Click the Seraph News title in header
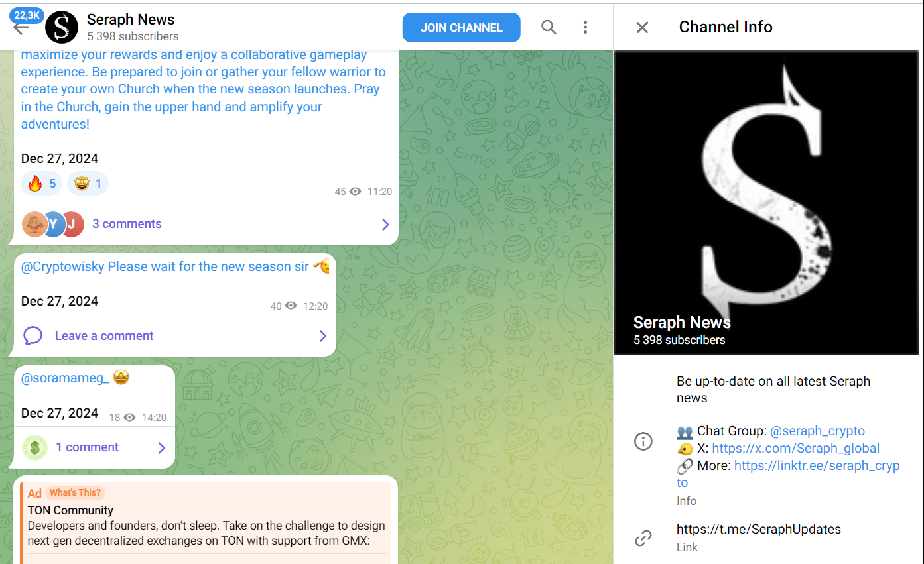Screen dimensions: 924x564 coord(131,19)
